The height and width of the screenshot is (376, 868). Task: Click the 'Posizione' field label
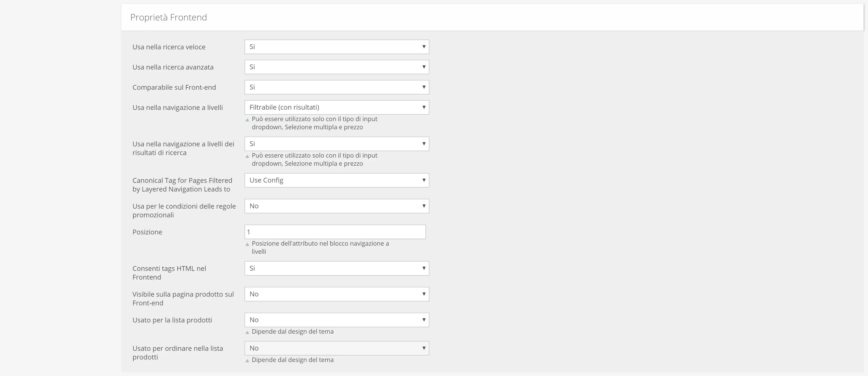coord(147,232)
